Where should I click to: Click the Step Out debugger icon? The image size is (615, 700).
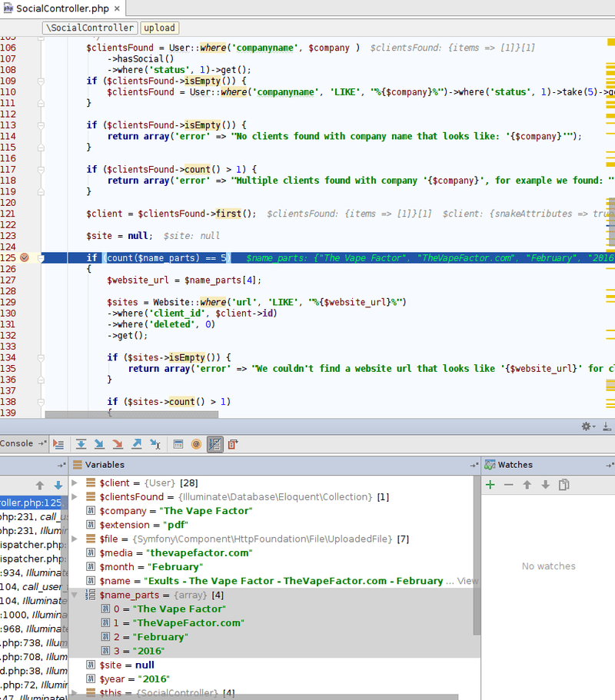click(137, 444)
